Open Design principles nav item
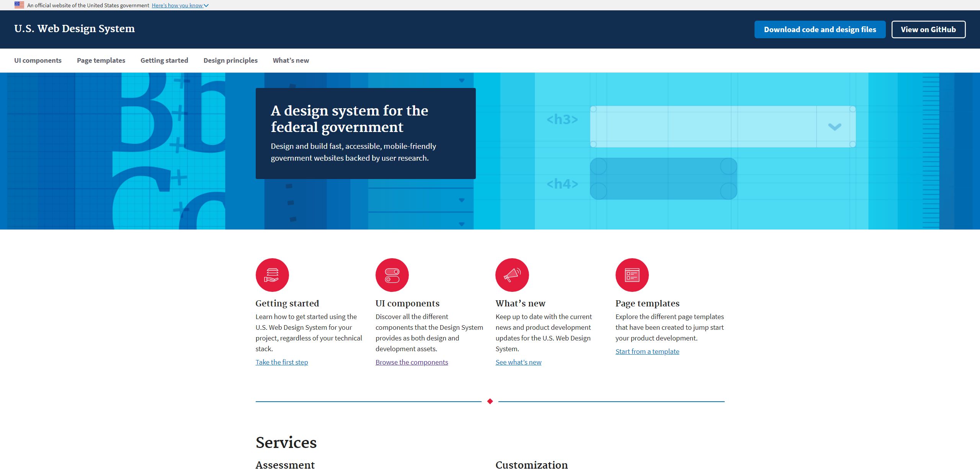This screenshot has height=469, width=980. click(x=230, y=60)
